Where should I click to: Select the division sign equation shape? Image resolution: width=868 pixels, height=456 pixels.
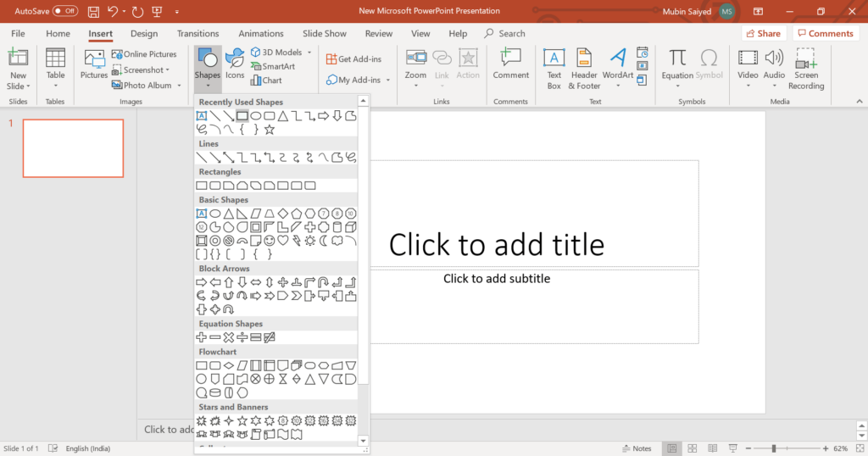coord(242,337)
